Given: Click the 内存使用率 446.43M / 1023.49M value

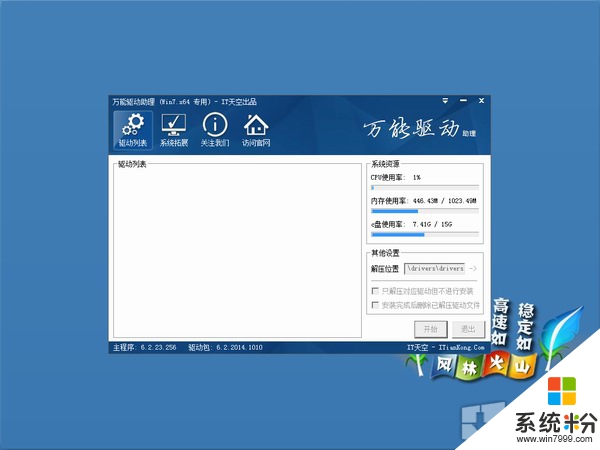Looking at the screenshot, I should coord(445,201).
